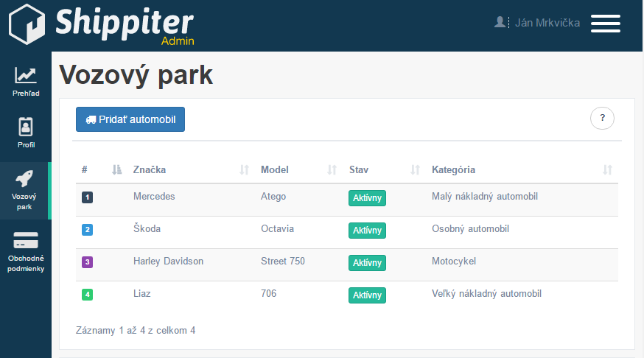
Task: Click the purple number 3 row badge
Action: 87,262
